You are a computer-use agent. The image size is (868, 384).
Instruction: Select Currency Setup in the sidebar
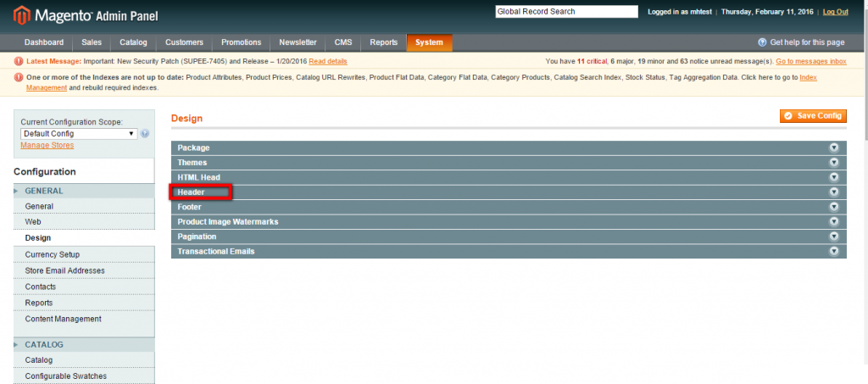84,254
